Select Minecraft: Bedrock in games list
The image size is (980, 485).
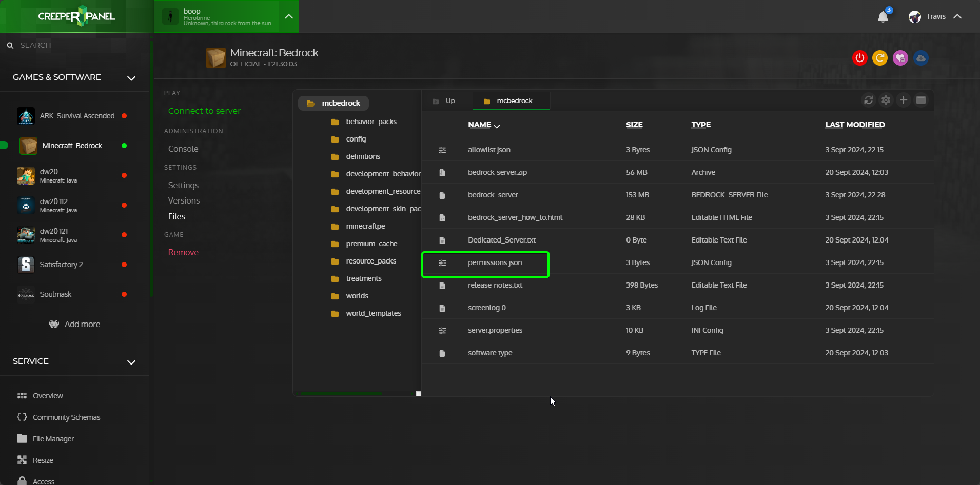[x=72, y=146]
